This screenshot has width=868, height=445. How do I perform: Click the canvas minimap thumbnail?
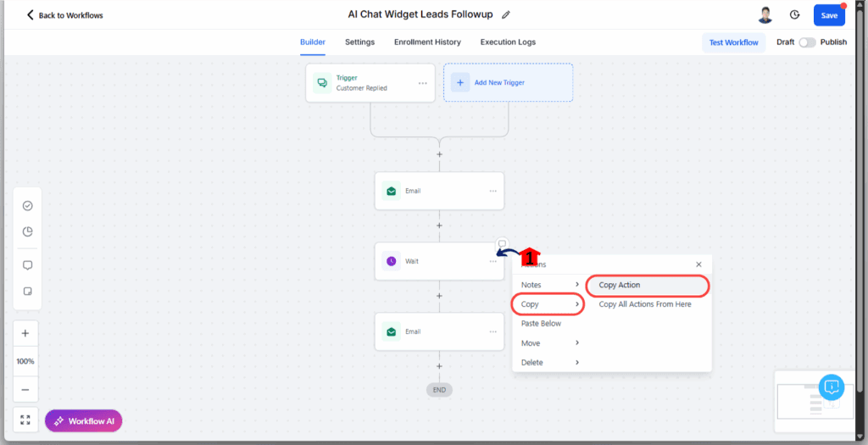(x=815, y=403)
